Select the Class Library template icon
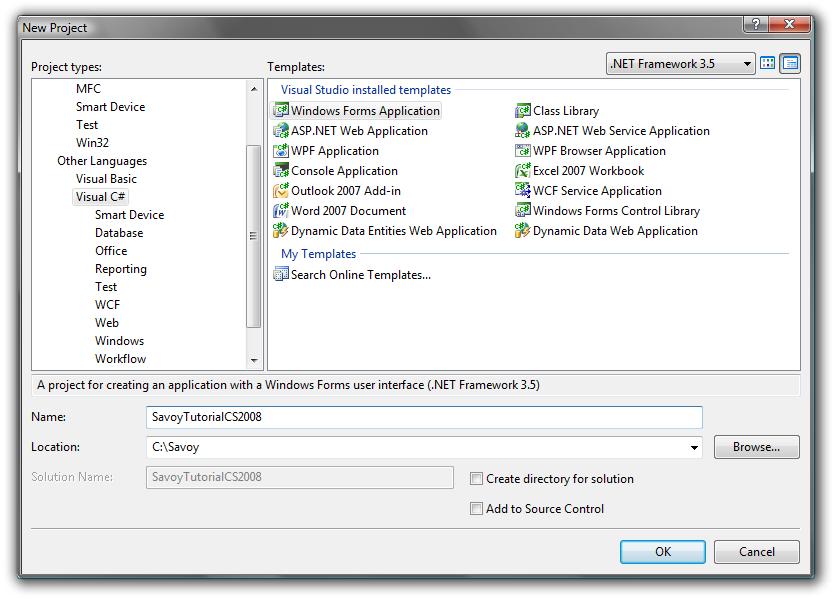Screen dimensions: 837x599 pos(523,111)
